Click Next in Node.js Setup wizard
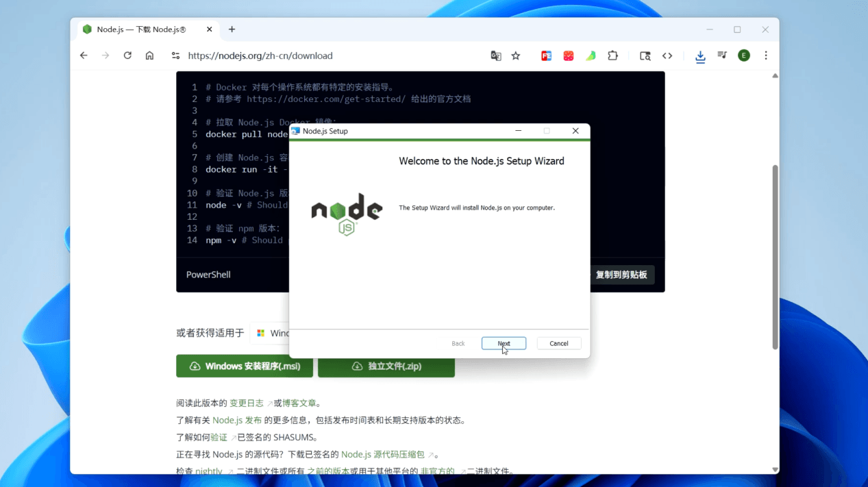The width and height of the screenshot is (868, 487). (x=504, y=343)
